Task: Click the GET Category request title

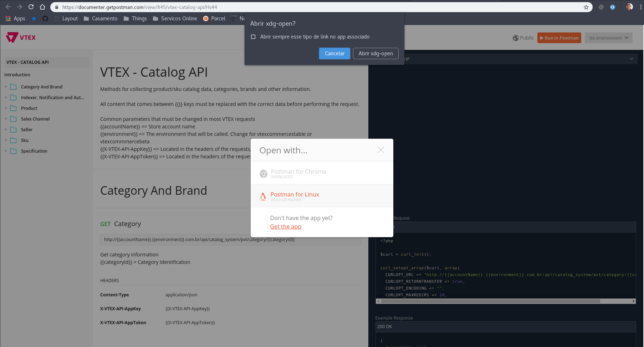Action: click(x=121, y=224)
